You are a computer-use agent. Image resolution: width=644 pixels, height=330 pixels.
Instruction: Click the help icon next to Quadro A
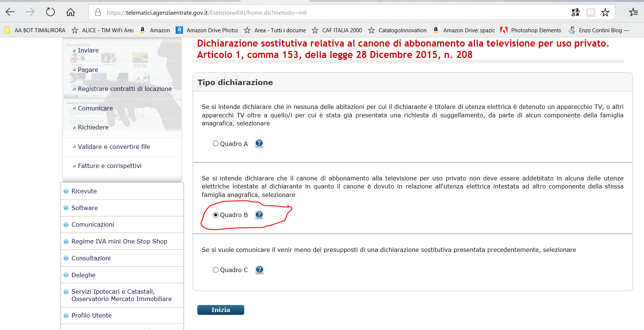click(x=259, y=143)
